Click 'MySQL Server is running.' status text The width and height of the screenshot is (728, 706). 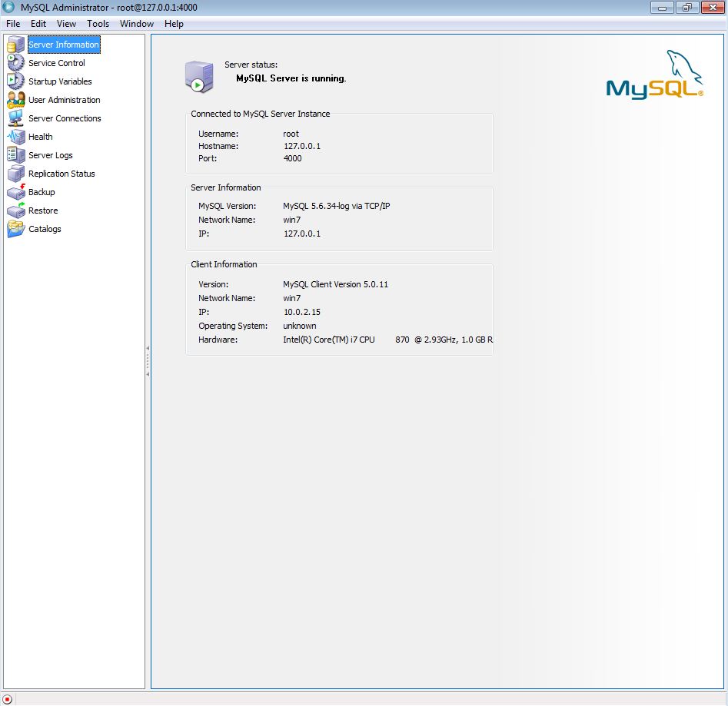tap(291, 78)
